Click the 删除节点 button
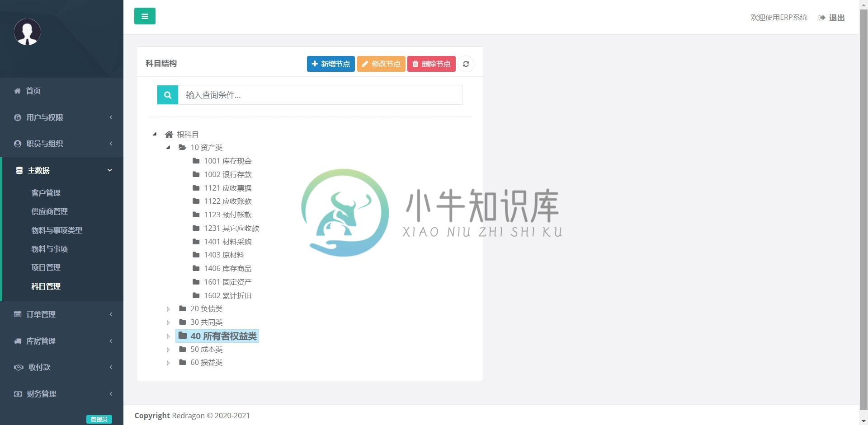Screen dimensions: 868x425 tap(431, 64)
